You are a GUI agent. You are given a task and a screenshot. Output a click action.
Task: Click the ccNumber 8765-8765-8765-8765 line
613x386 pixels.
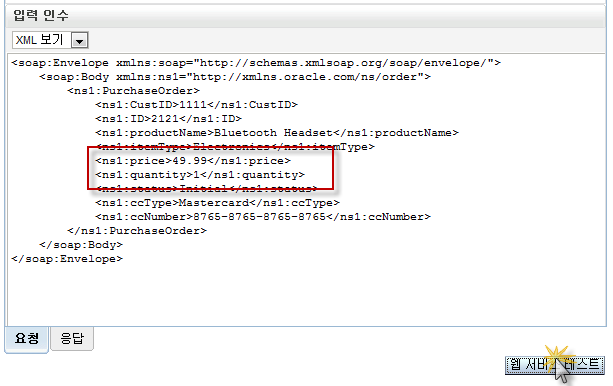click(263, 217)
